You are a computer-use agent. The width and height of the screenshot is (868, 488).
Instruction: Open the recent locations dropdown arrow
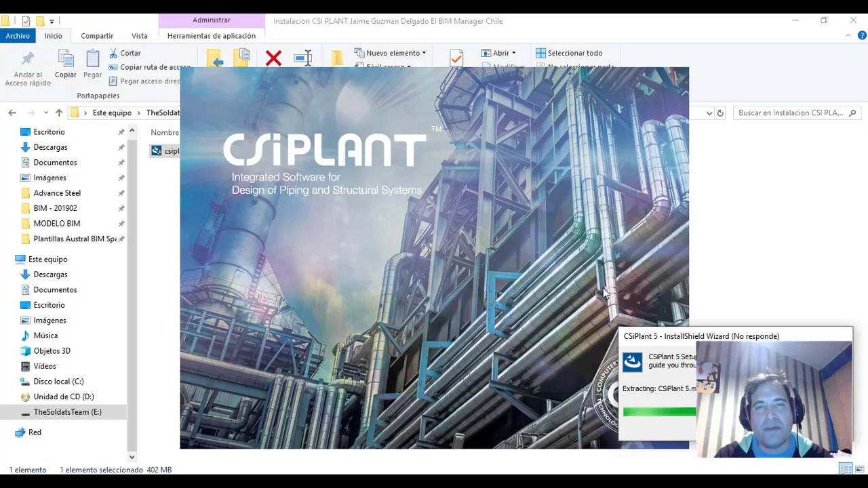(x=45, y=113)
